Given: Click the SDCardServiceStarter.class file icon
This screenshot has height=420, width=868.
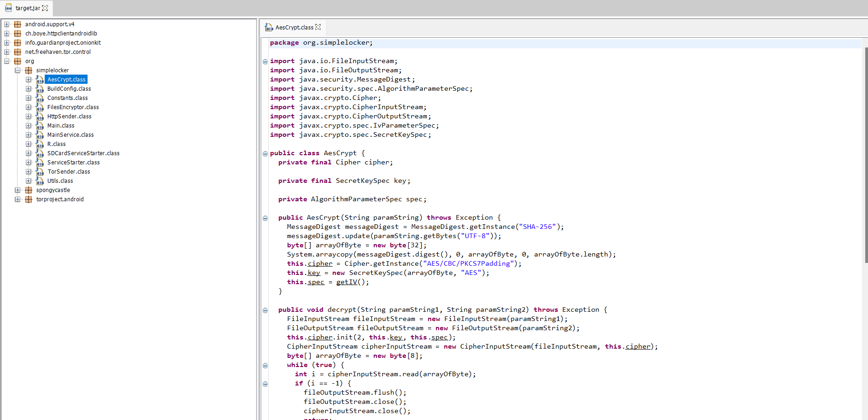Looking at the screenshot, I should coord(40,153).
